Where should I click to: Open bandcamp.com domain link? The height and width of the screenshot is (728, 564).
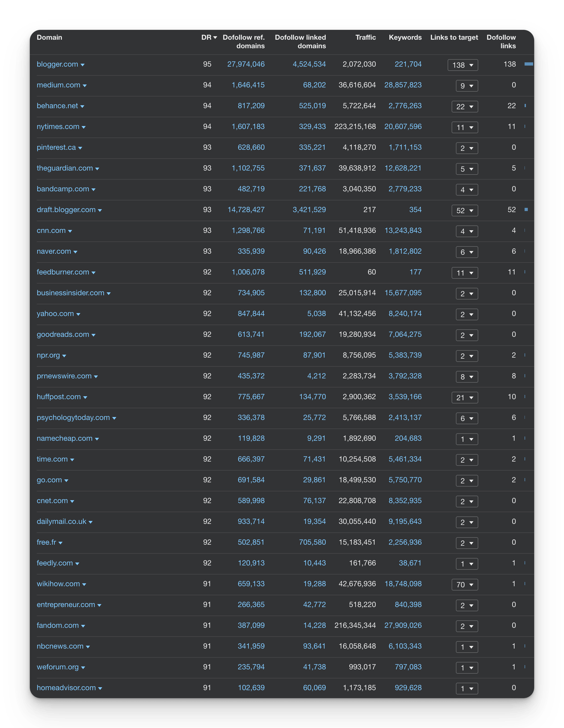tap(63, 189)
